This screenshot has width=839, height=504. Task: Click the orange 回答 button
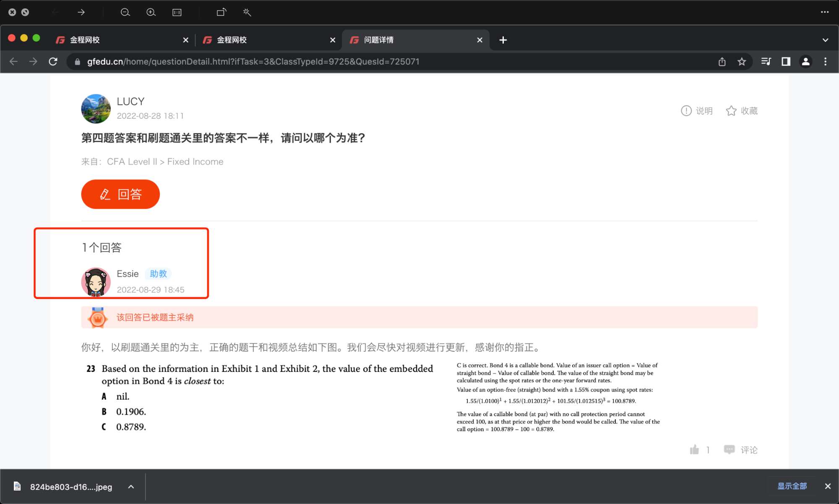click(x=120, y=194)
